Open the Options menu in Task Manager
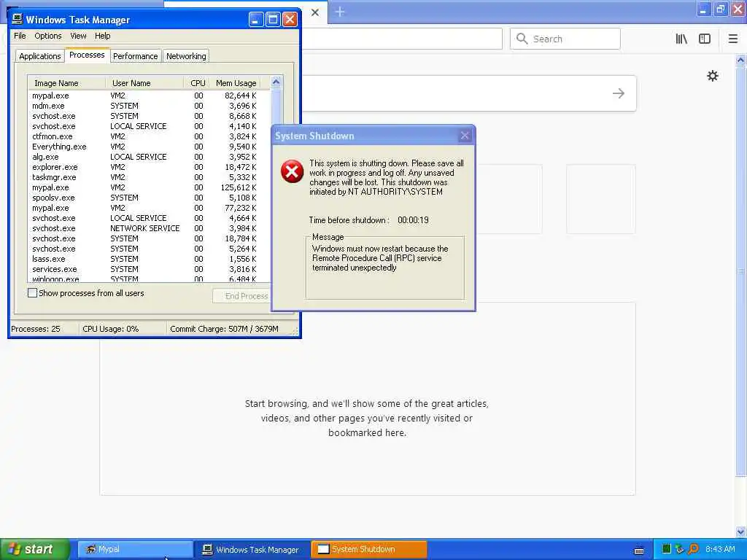The image size is (747, 560). click(47, 36)
